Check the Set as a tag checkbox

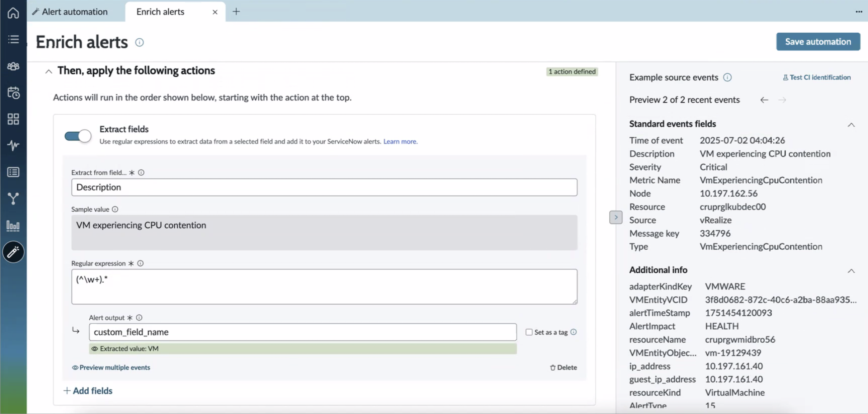[x=529, y=332]
